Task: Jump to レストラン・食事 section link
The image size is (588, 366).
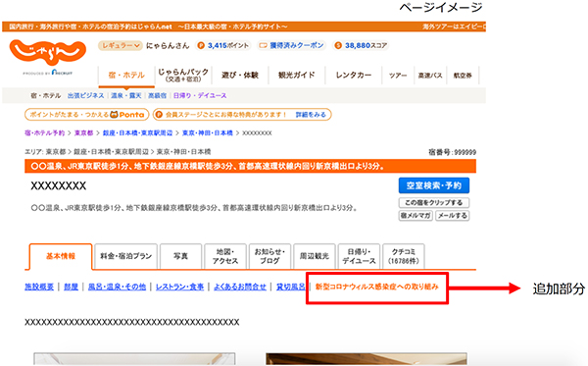Action: 180,288
